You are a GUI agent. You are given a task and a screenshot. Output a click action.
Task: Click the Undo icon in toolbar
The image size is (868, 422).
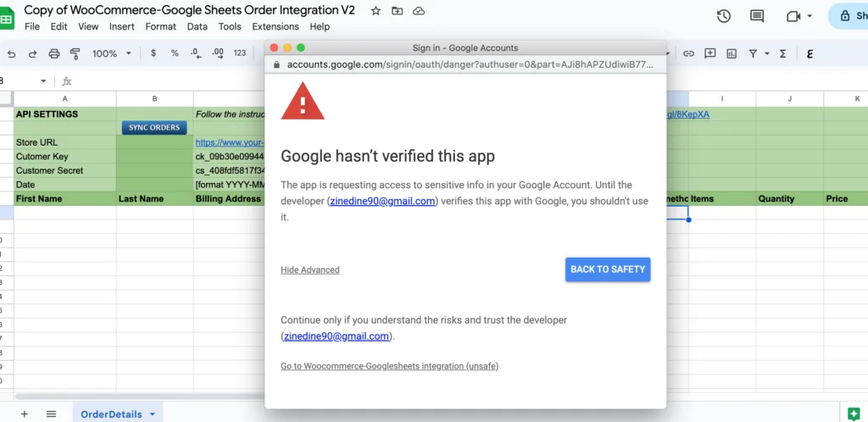pyautogui.click(x=12, y=53)
